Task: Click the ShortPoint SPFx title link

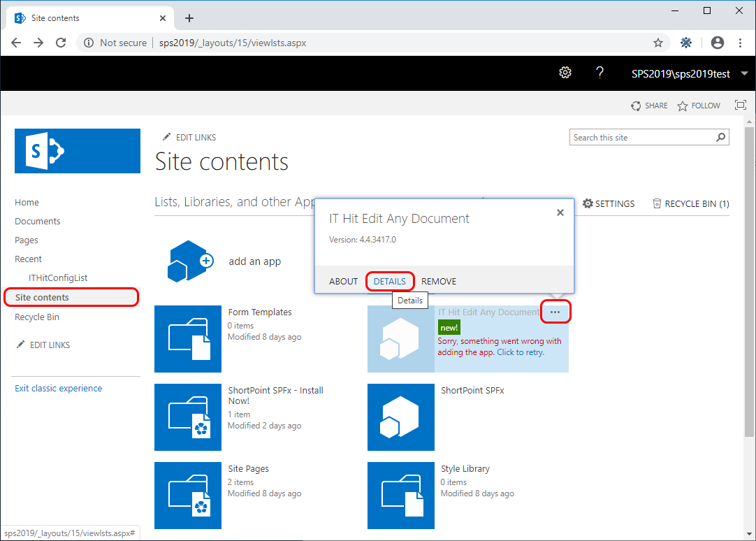Action: coord(472,391)
